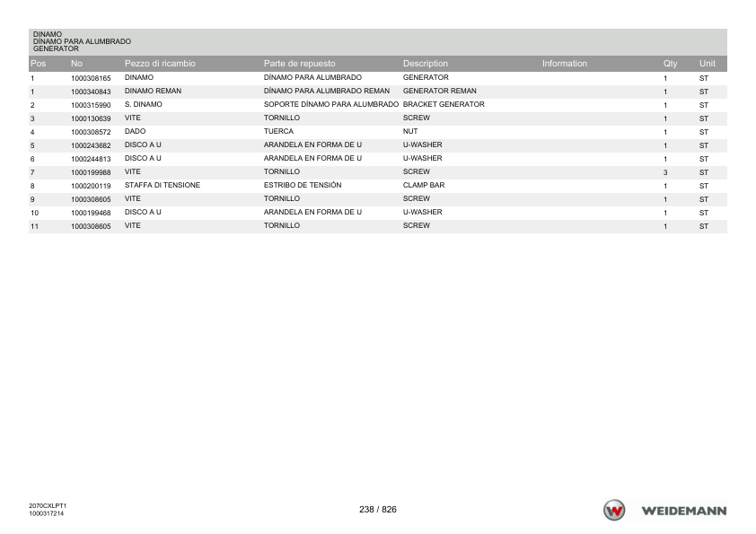The image size is (756, 534).
Task: Click the Pezzo di ricambio column header
Action: 160,64
